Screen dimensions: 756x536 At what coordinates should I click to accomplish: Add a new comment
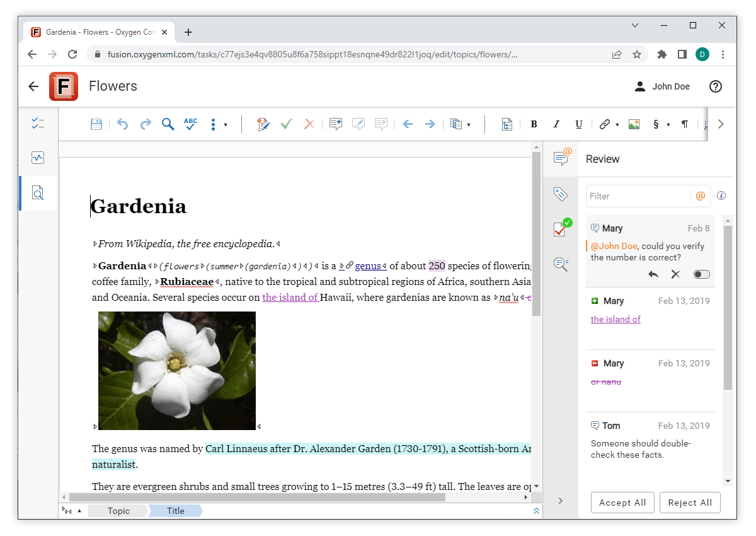(336, 124)
